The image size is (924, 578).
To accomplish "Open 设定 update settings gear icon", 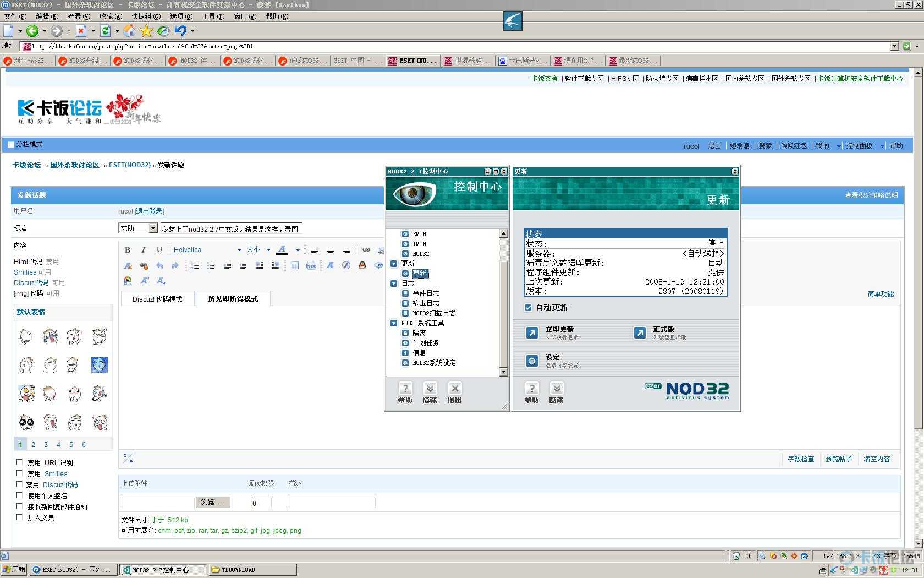I will [532, 361].
